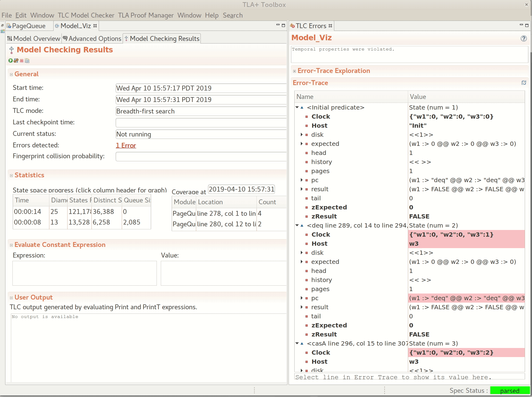
Task: Select the tail row in state 1
Action: (410, 198)
